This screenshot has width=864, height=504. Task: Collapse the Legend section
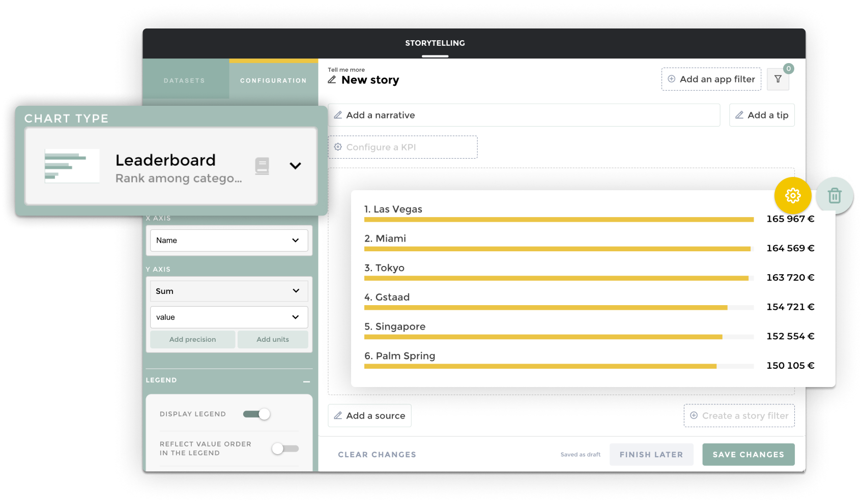click(x=306, y=381)
